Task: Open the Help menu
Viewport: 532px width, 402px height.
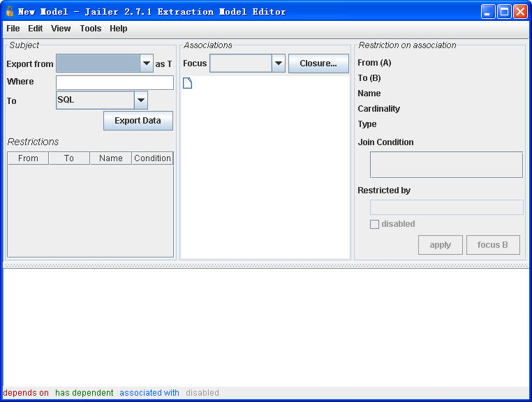Action: (119, 29)
